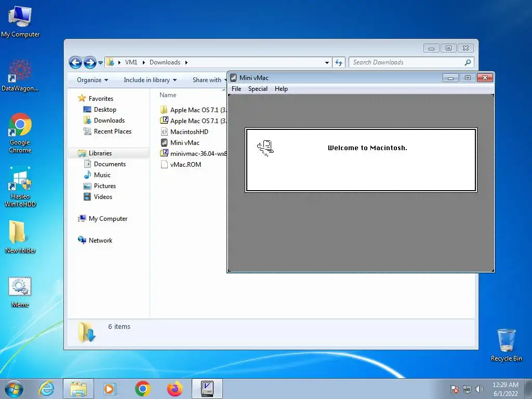Screen dimensions: 532x399
Task: Click the volume speaker tray icon
Action: pos(479,389)
